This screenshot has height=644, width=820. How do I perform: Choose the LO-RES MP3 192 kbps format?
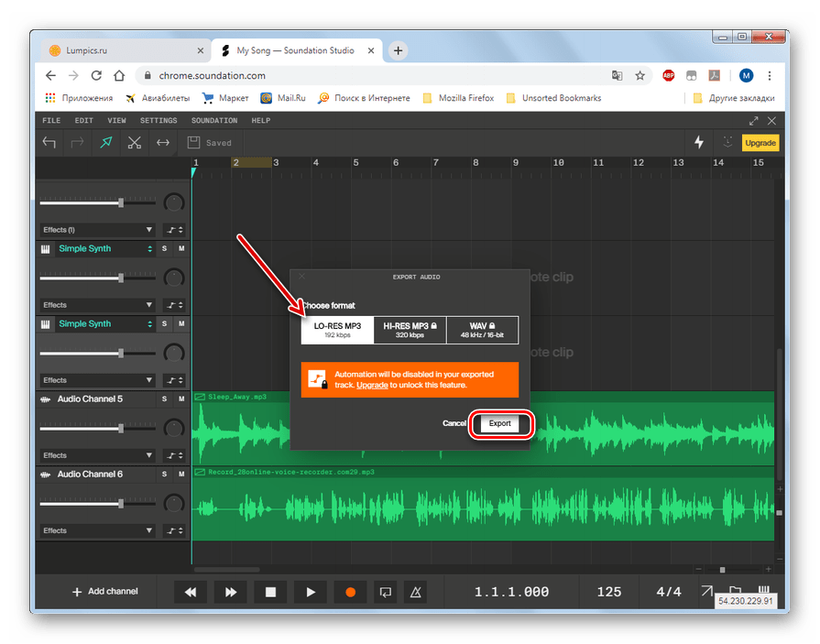pos(337,330)
